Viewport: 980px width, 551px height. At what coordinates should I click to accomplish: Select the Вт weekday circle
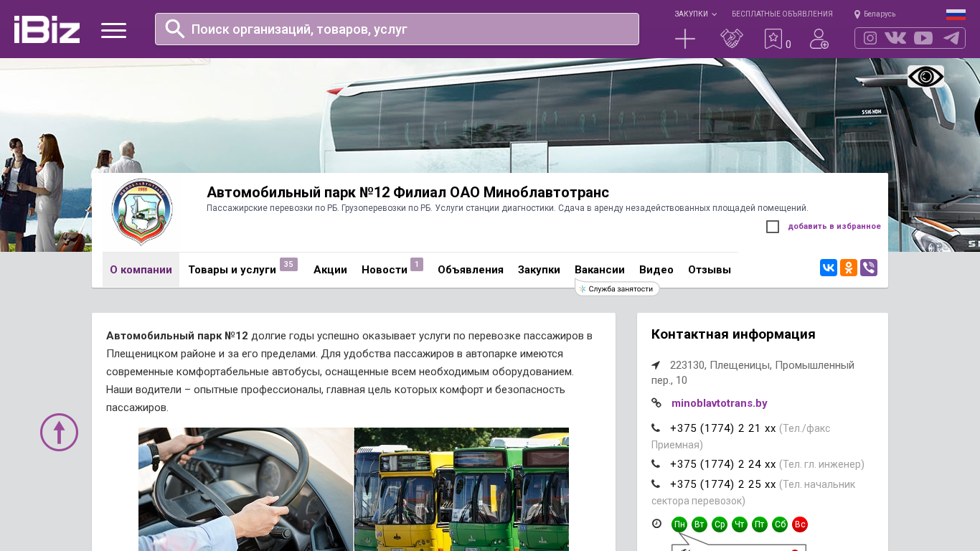coord(699,524)
